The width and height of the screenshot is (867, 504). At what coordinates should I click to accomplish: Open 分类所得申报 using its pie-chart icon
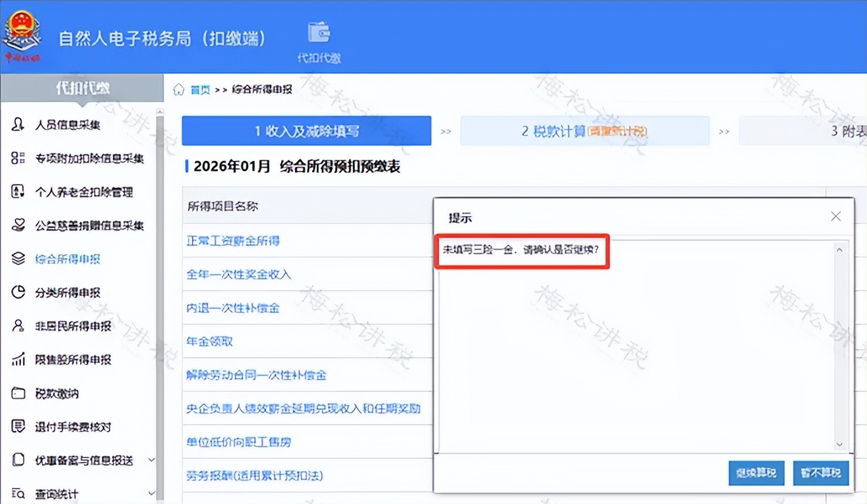[x=17, y=292]
